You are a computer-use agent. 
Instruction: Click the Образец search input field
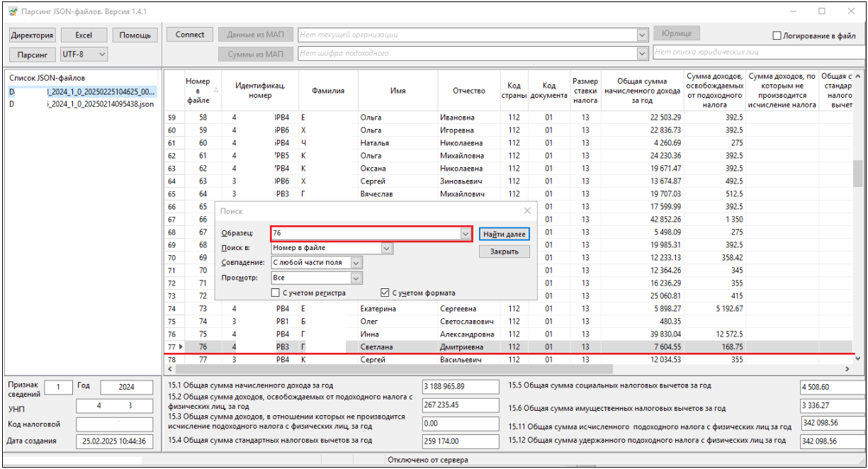365,233
